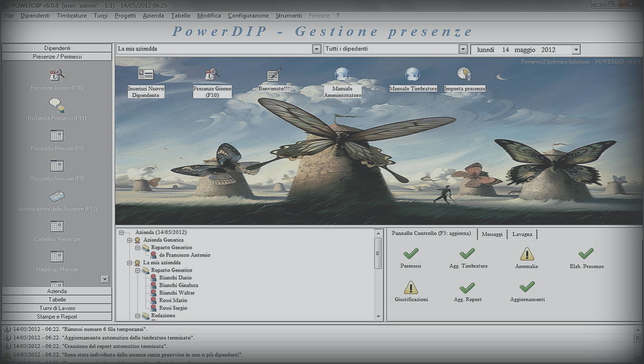Collapse Redazione tree node
Viewport: 644px width, 364px height.
[x=138, y=316]
